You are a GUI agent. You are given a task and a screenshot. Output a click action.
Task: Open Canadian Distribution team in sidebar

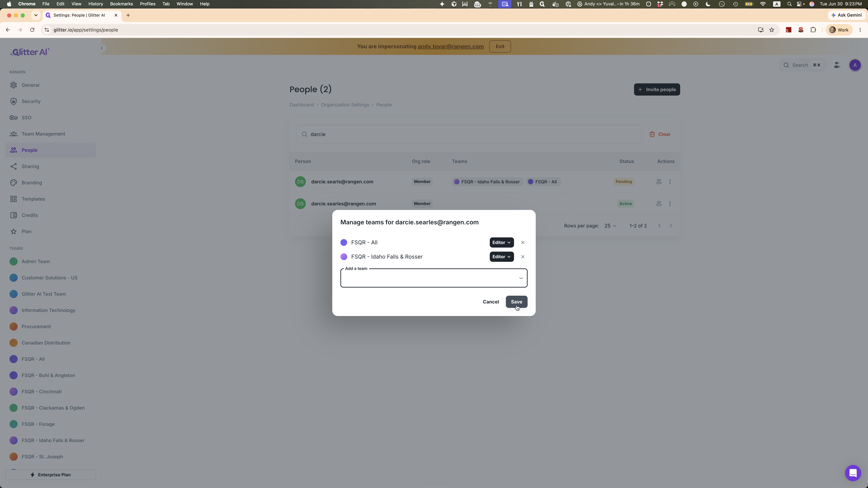[51, 343]
